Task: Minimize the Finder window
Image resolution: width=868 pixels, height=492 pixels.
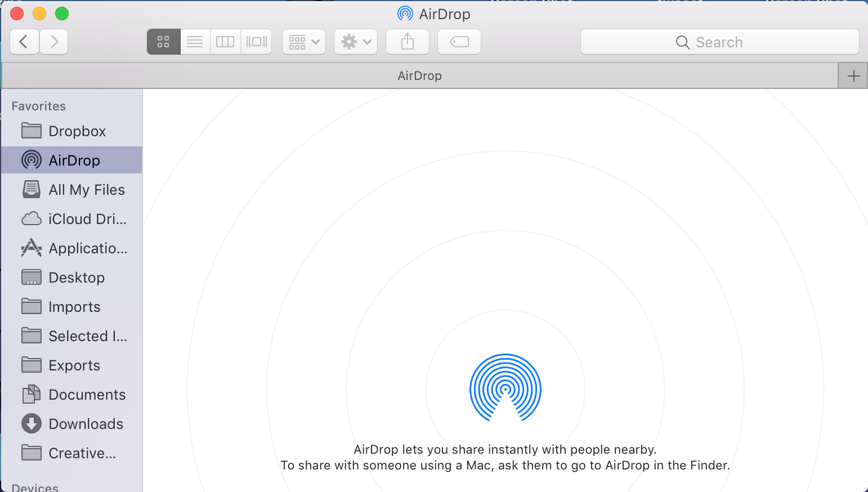Action: [x=39, y=14]
